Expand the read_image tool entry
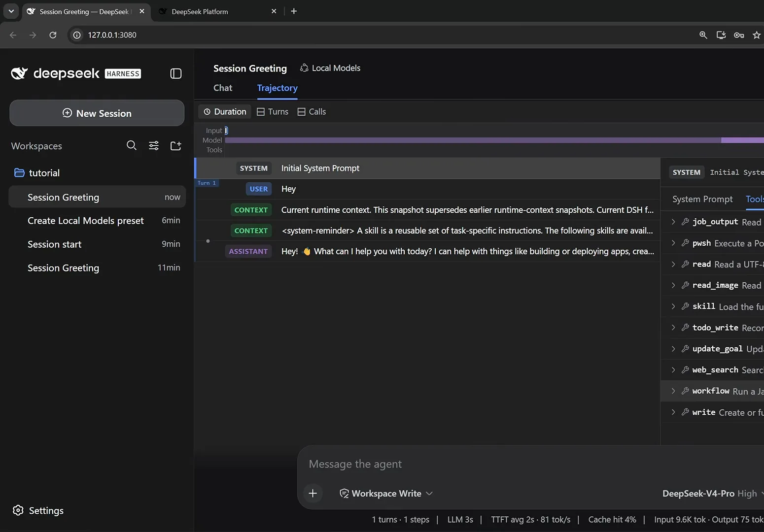 click(673, 285)
